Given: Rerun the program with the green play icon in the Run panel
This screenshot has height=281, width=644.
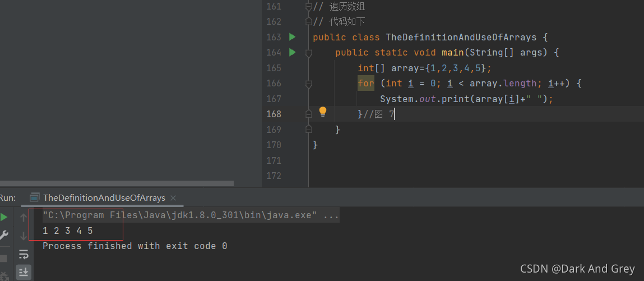Looking at the screenshot, I should 4,217.
